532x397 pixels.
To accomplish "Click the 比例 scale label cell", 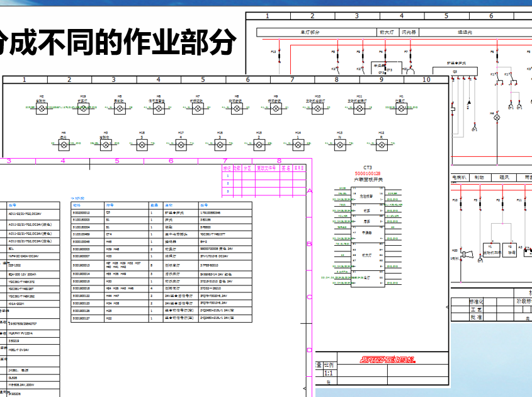I will tap(329, 365).
